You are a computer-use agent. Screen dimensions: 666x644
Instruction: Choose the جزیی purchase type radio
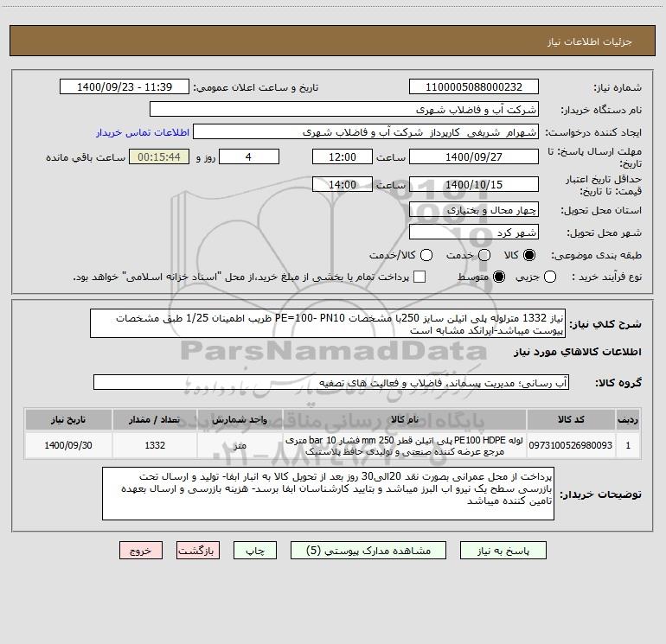pos(550,277)
